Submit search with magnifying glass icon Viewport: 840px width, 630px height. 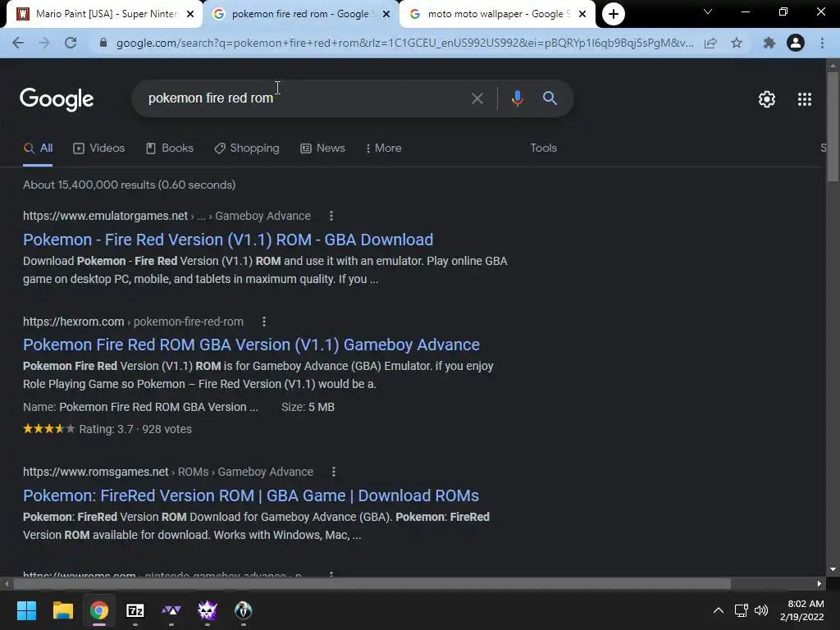(x=550, y=98)
